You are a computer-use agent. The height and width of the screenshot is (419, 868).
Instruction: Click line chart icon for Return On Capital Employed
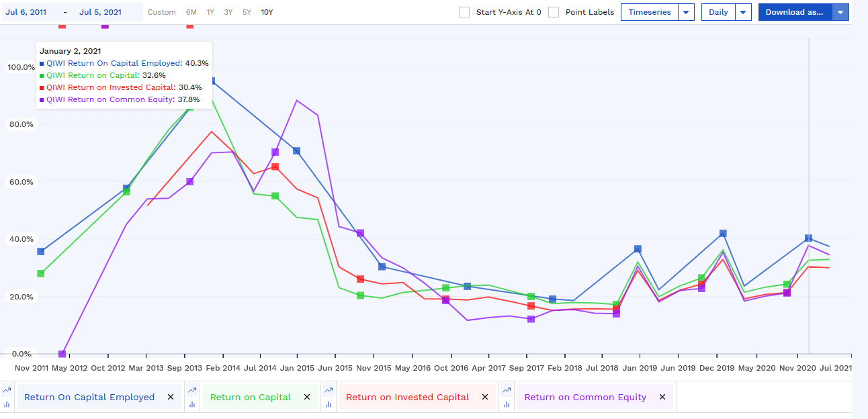click(7, 390)
